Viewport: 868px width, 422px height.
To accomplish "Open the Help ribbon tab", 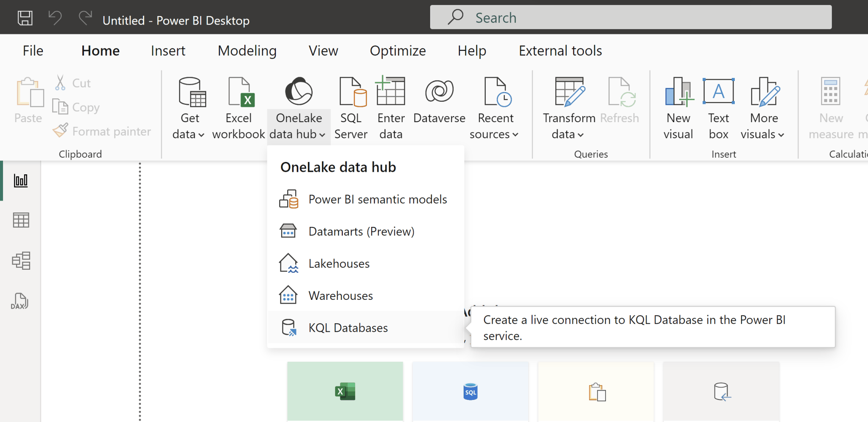I will [x=472, y=51].
